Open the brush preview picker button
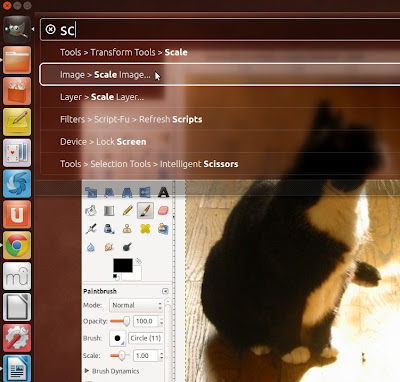400x382 pixels. tap(117, 338)
